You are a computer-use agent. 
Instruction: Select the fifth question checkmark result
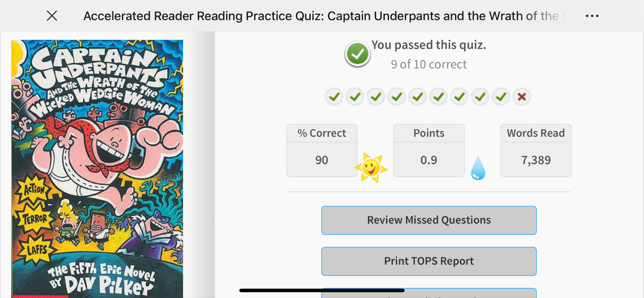[x=418, y=97]
